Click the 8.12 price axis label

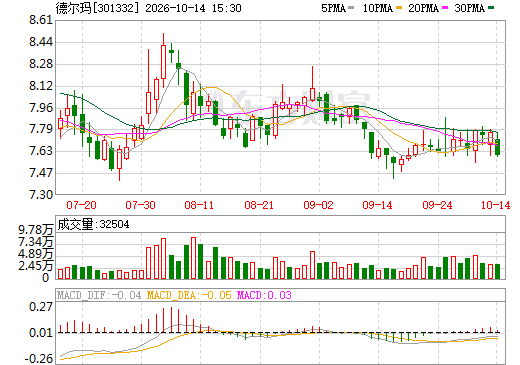coord(41,86)
